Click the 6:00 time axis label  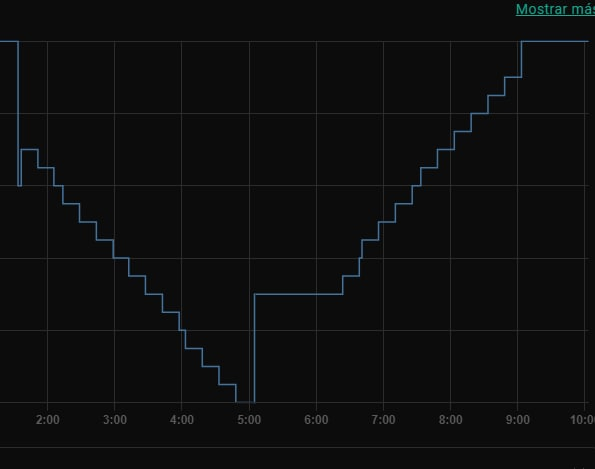[x=316, y=420]
